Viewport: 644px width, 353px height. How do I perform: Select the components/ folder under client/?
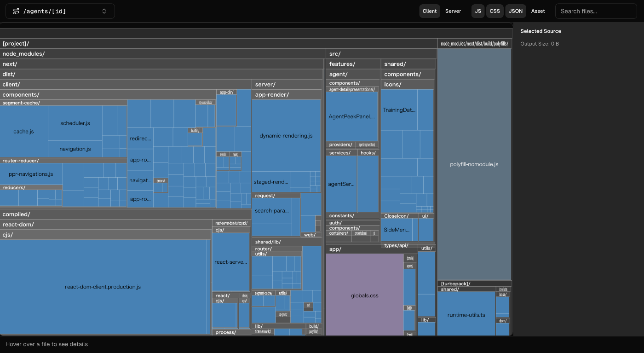pos(108,94)
